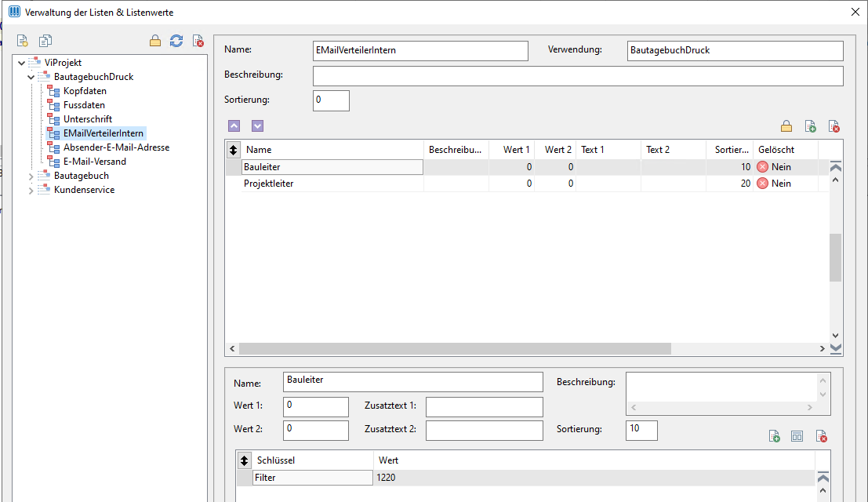The image size is (868, 502).
Task: Select Kopfdaten in the tree
Action: (85, 91)
